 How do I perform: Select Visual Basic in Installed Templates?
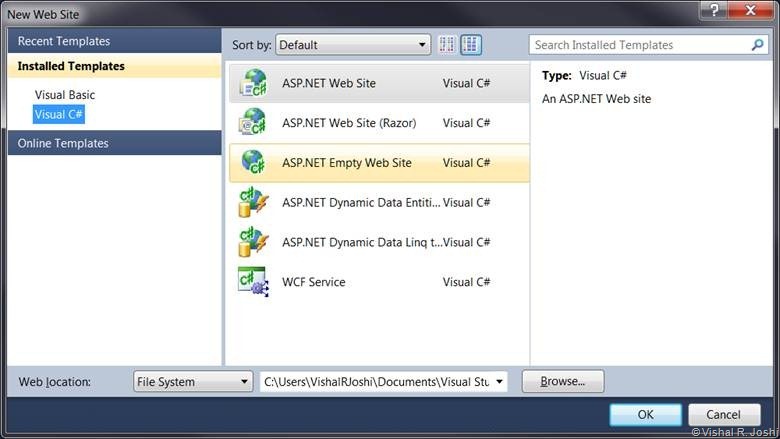65,95
